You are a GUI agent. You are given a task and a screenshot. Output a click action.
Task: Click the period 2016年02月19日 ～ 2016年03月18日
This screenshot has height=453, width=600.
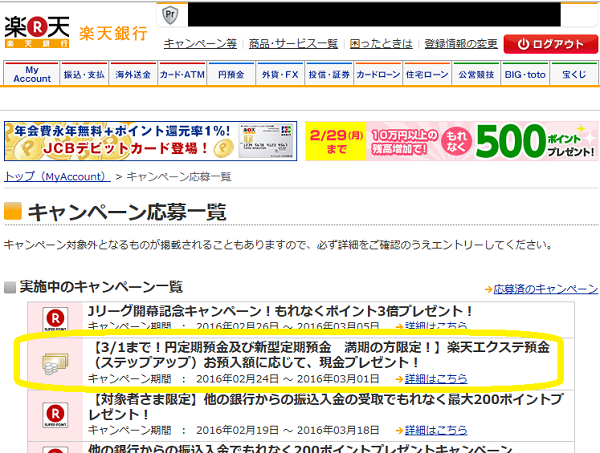(288, 430)
